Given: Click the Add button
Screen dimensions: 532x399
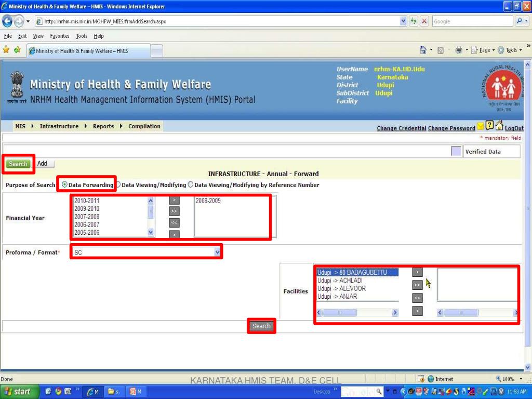Looking at the screenshot, I should (44, 164).
